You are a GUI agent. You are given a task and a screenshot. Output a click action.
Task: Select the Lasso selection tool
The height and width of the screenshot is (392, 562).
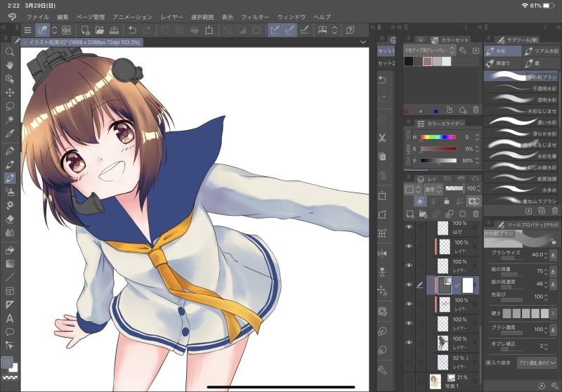pyautogui.click(x=10, y=106)
